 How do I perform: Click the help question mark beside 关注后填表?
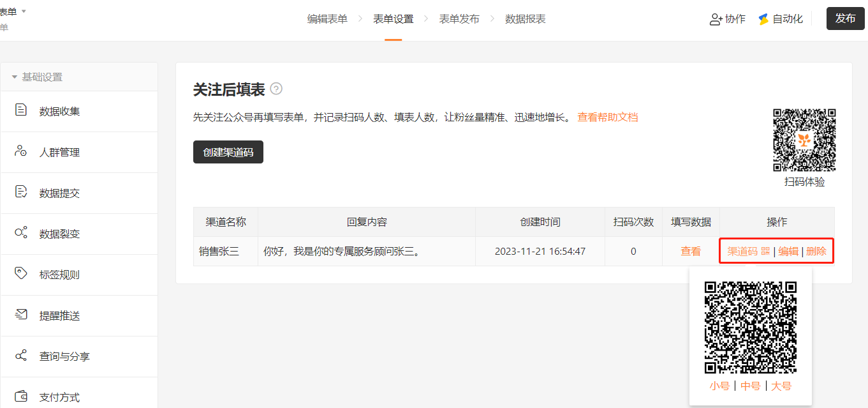point(276,89)
